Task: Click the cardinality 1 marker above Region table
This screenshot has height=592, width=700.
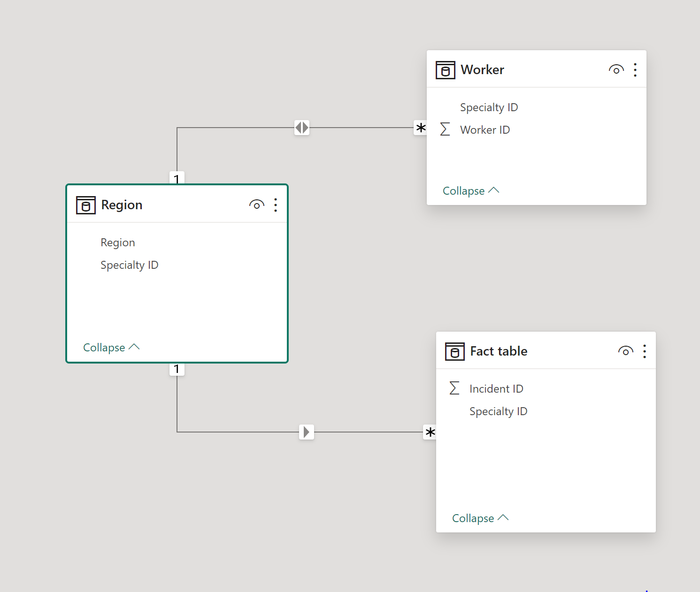Action: [177, 178]
